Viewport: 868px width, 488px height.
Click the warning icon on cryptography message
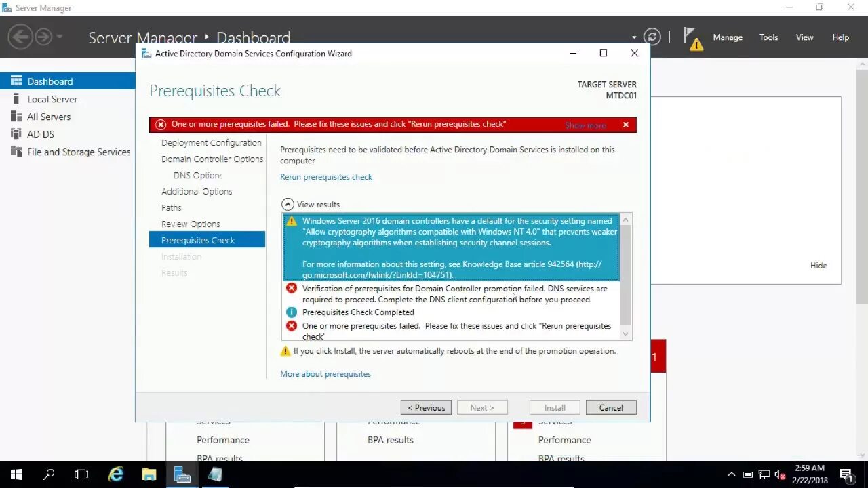click(x=292, y=221)
